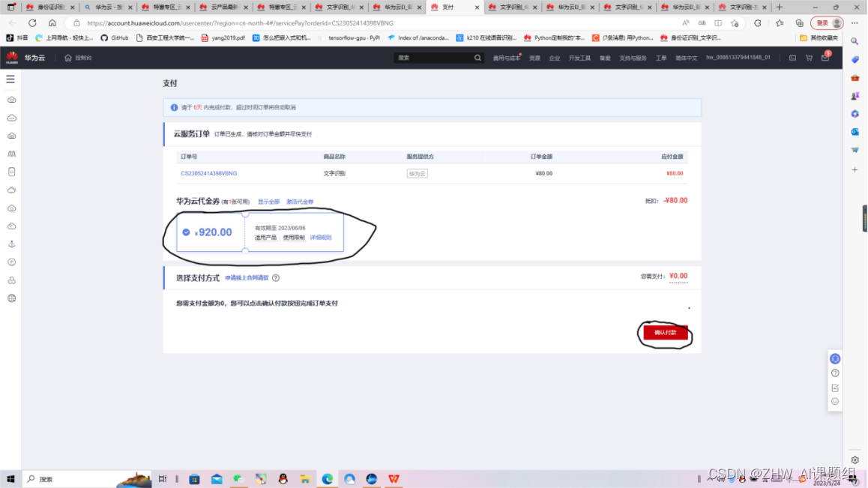
Task: Open WPS Office in taskbar
Action: click(394, 478)
